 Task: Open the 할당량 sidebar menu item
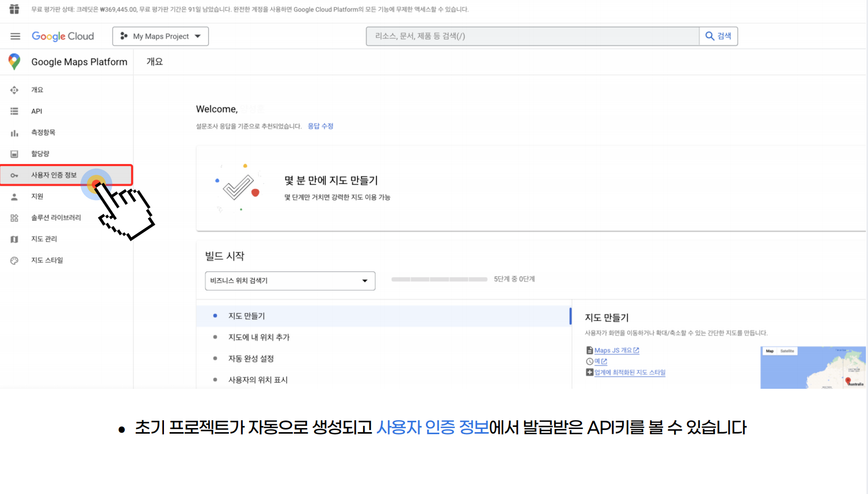click(40, 154)
